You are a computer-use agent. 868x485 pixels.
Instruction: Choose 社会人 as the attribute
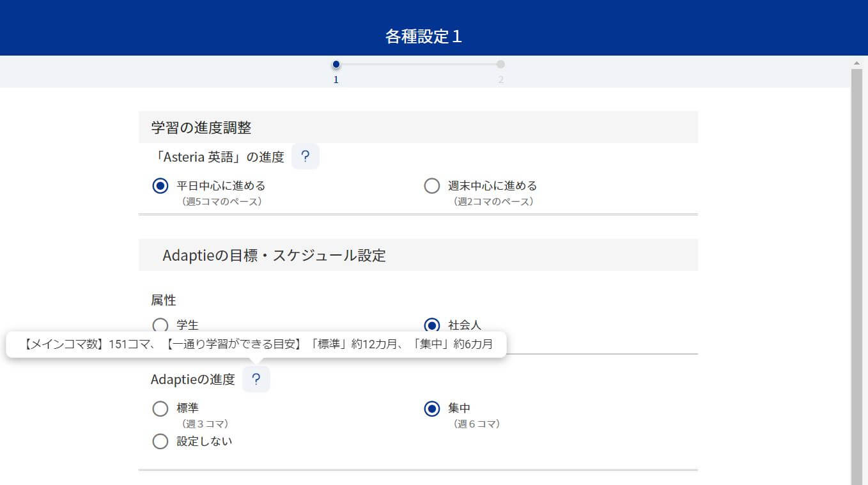click(x=432, y=325)
